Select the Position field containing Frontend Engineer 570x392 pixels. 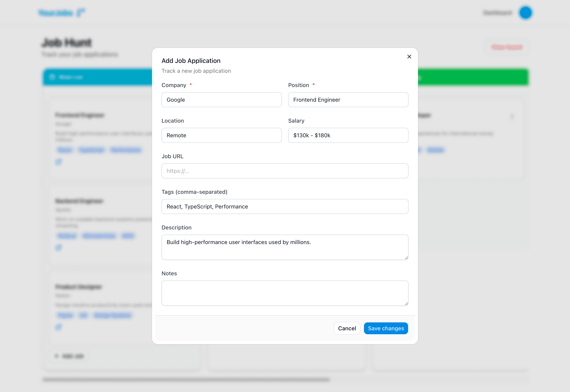[348, 100]
